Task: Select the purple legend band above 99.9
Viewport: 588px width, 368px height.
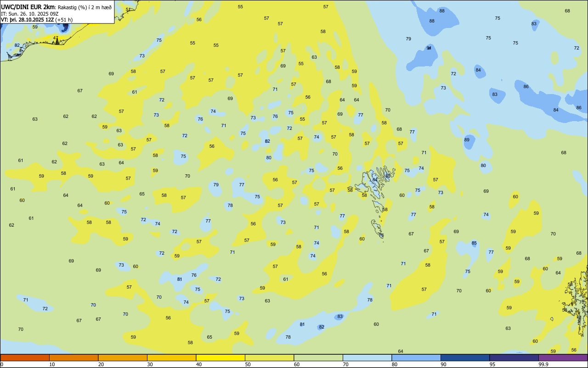Action: (x=563, y=357)
